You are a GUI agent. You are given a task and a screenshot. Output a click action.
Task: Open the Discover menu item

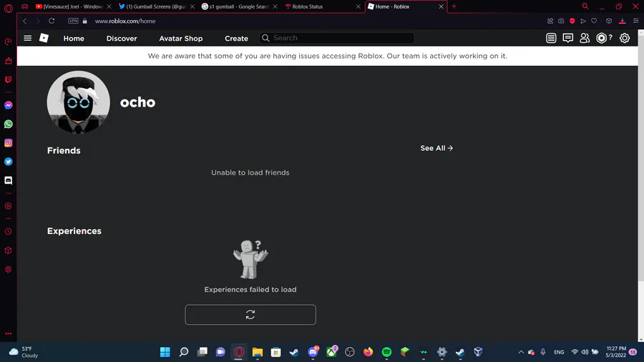(x=122, y=38)
